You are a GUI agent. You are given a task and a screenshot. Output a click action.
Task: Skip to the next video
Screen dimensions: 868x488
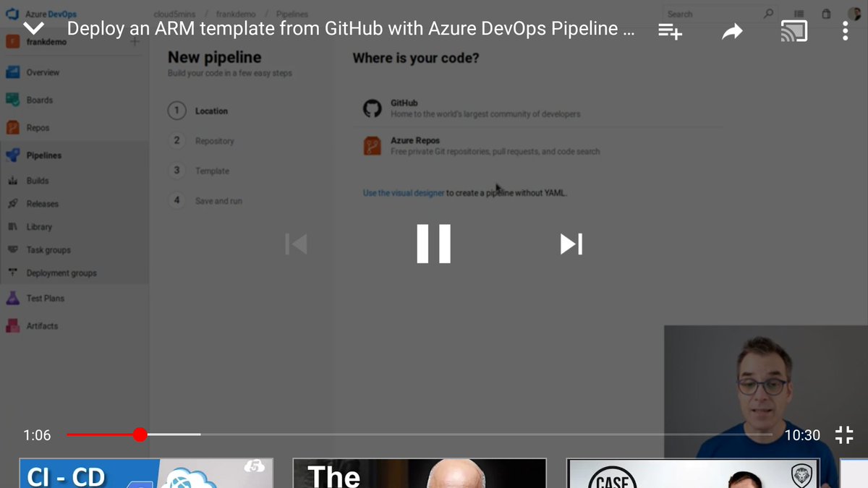[571, 244]
